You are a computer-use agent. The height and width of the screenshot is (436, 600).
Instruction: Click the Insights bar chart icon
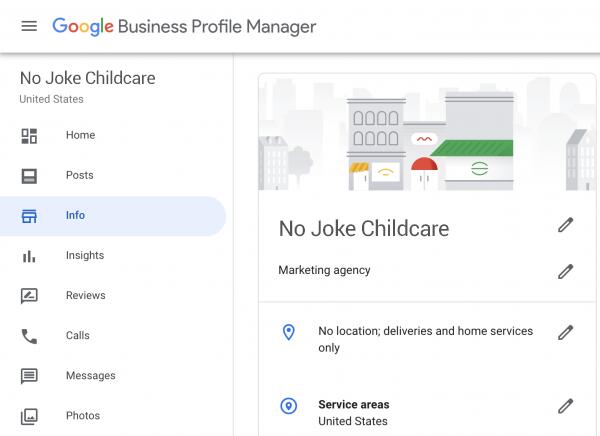pyautogui.click(x=29, y=256)
